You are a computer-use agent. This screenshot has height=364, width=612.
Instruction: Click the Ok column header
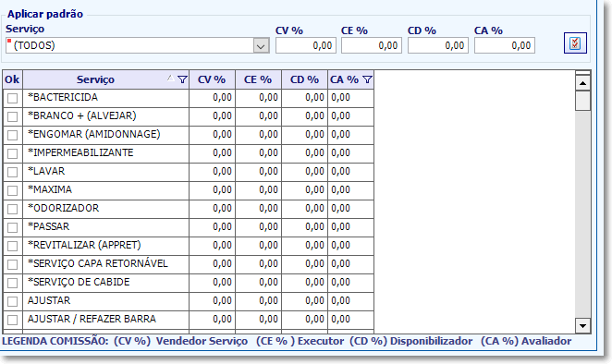pyautogui.click(x=13, y=79)
